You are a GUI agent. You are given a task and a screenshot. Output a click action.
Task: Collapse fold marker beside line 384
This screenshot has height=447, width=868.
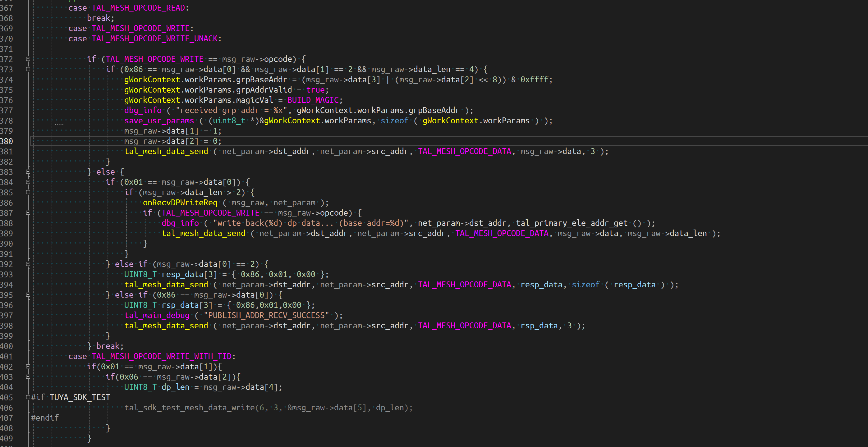[x=28, y=182]
